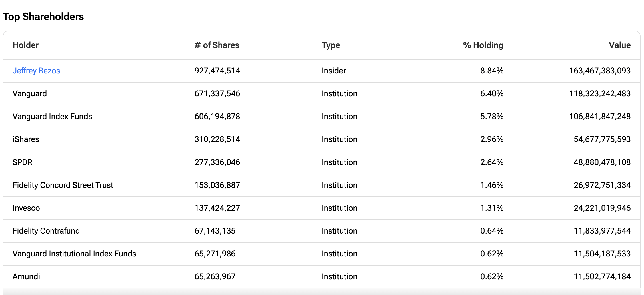644x295 pixels.
Task: Click the # of Shares column header
Action: [217, 45]
